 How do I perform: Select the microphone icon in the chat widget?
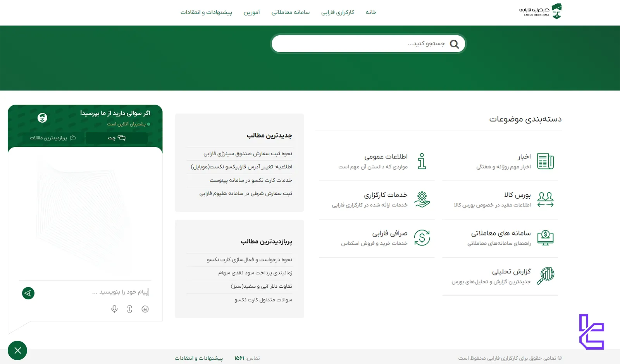click(x=114, y=309)
